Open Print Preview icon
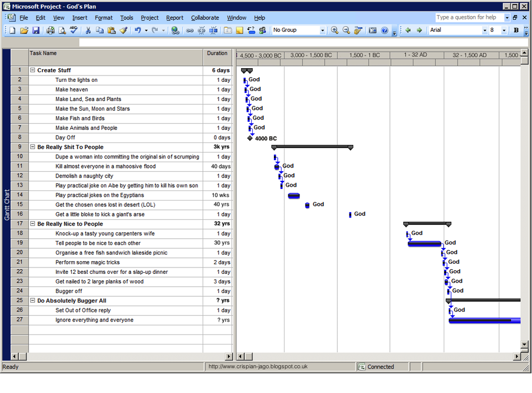 click(x=62, y=30)
